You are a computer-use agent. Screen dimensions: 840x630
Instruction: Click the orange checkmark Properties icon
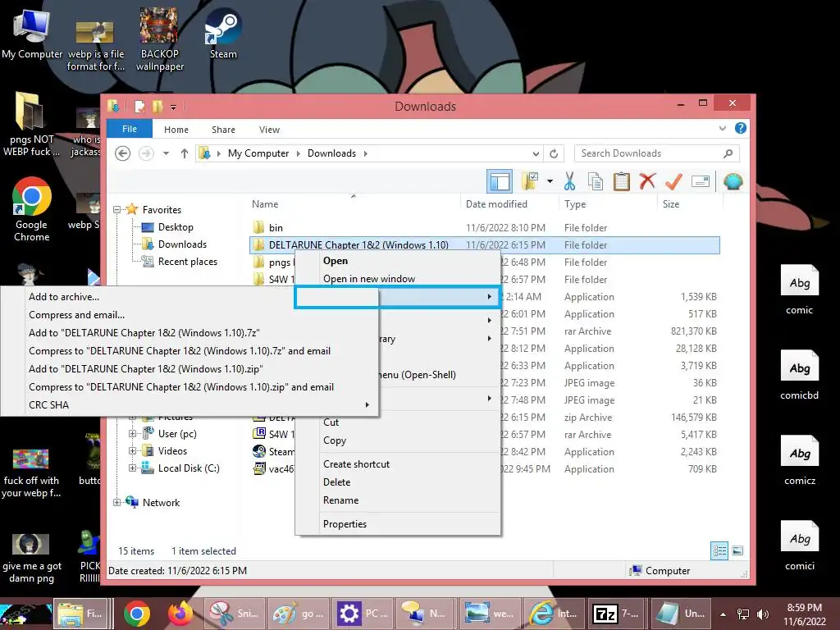tap(674, 181)
